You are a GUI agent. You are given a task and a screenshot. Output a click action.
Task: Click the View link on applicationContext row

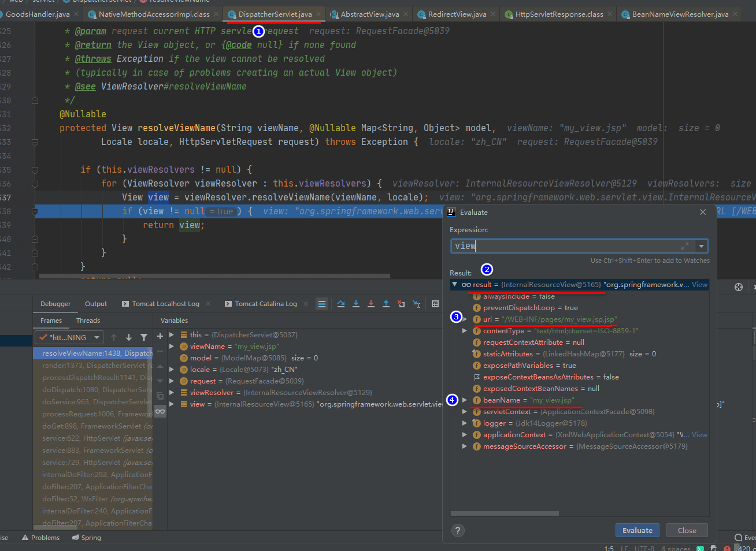click(699, 435)
